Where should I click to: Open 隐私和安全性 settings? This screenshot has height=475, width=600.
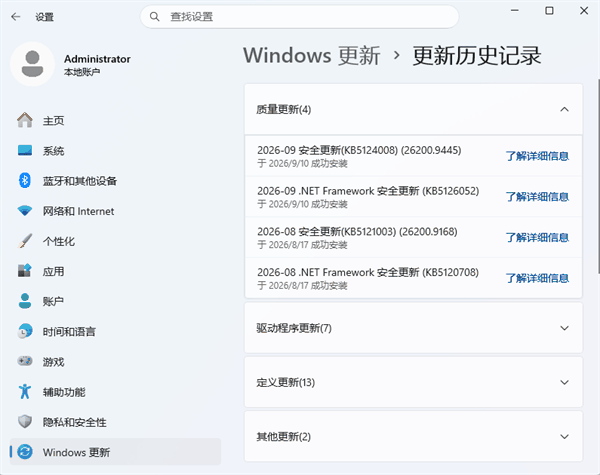tap(115, 422)
